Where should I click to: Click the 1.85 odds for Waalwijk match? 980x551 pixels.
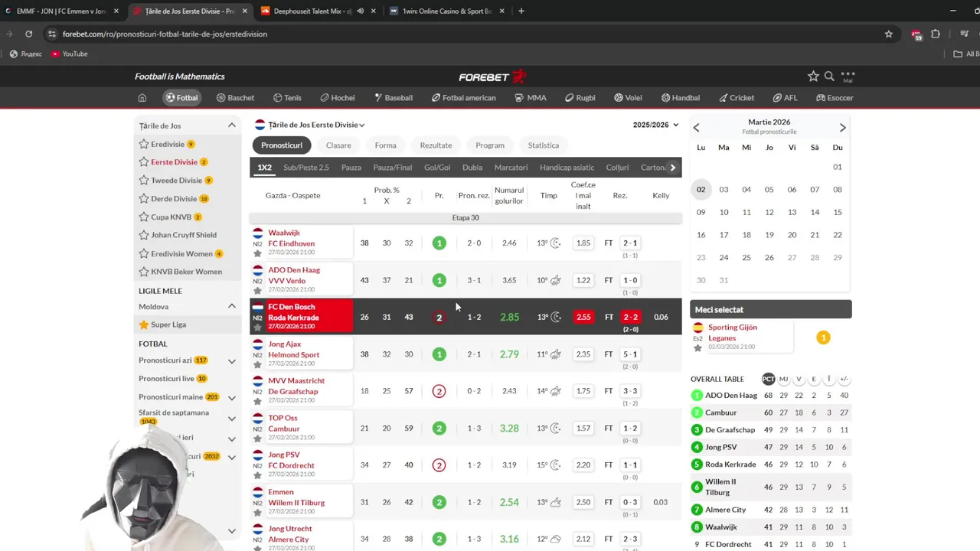[583, 243]
